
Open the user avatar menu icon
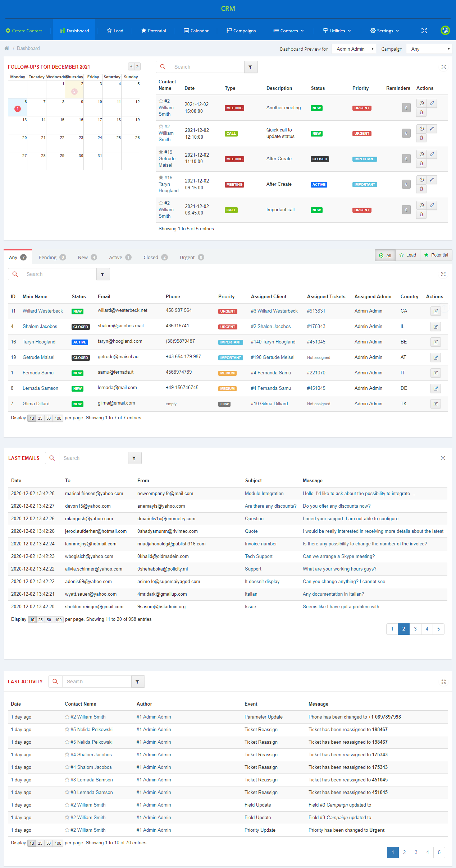[445, 31]
